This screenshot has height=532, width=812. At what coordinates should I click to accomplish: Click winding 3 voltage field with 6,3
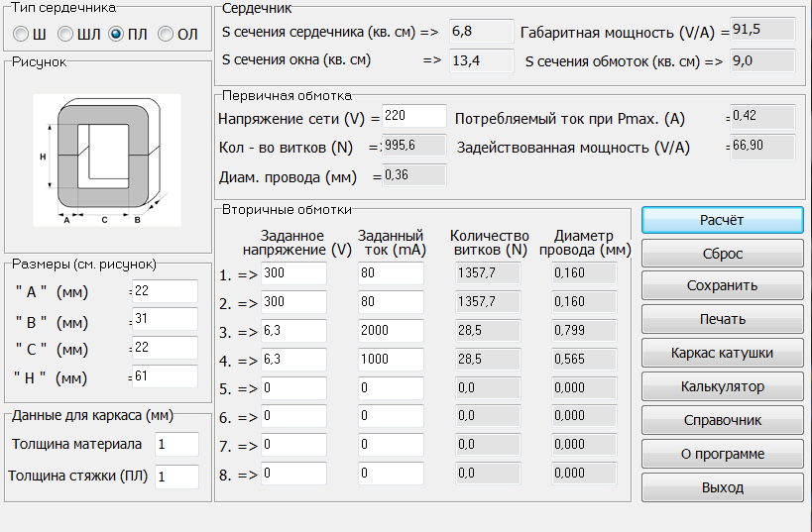pos(293,331)
